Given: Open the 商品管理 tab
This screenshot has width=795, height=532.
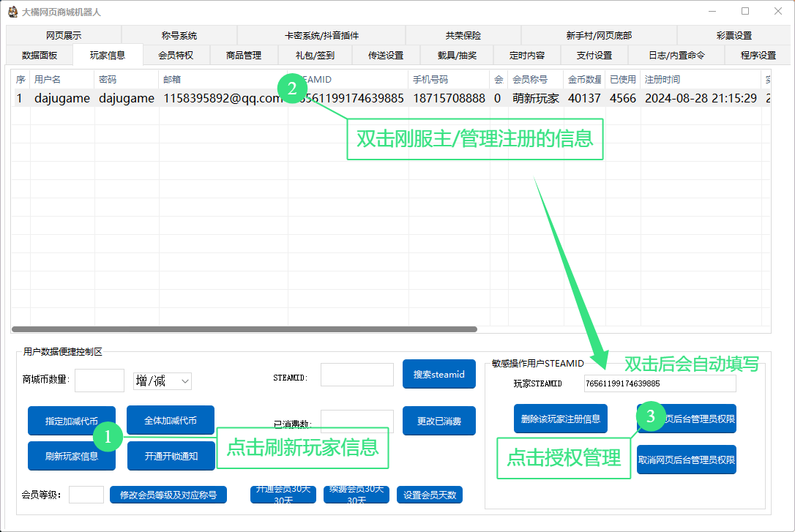Looking at the screenshot, I should [244, 55].
